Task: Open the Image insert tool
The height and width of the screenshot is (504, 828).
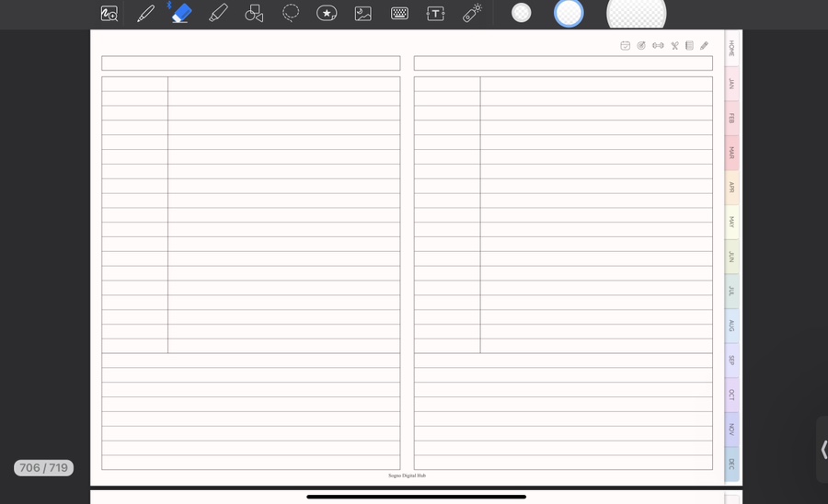Action: click(362, 13)
